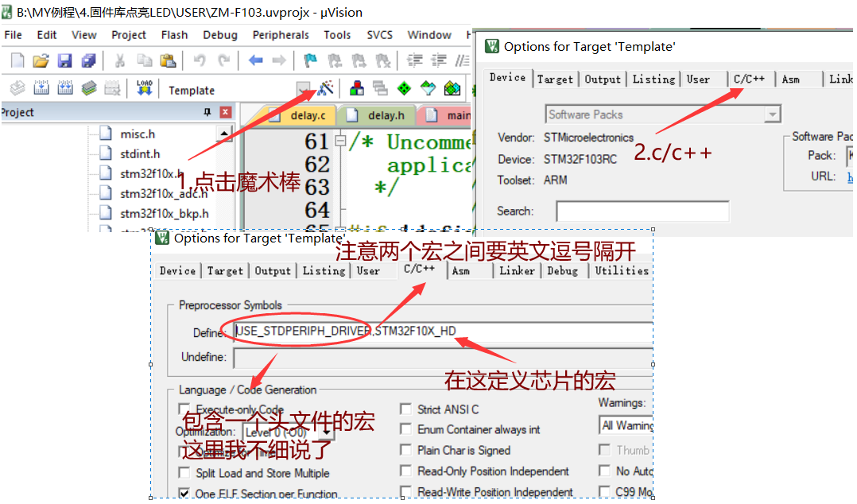Open the Optimization level dropdown
The image size is (857, 504).
[327, 432]
